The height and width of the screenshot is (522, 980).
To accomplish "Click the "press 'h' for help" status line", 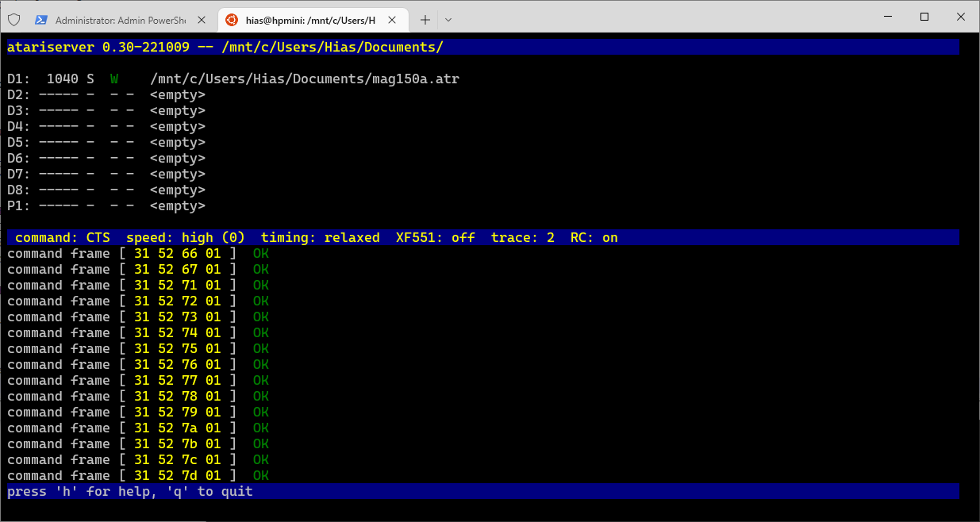I will tap(130, 491).
